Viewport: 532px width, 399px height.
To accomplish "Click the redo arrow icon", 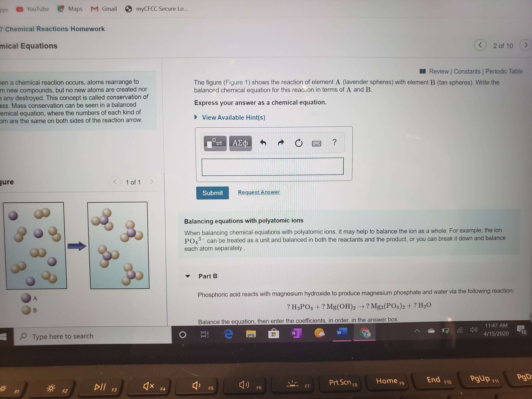I will 282,143.
